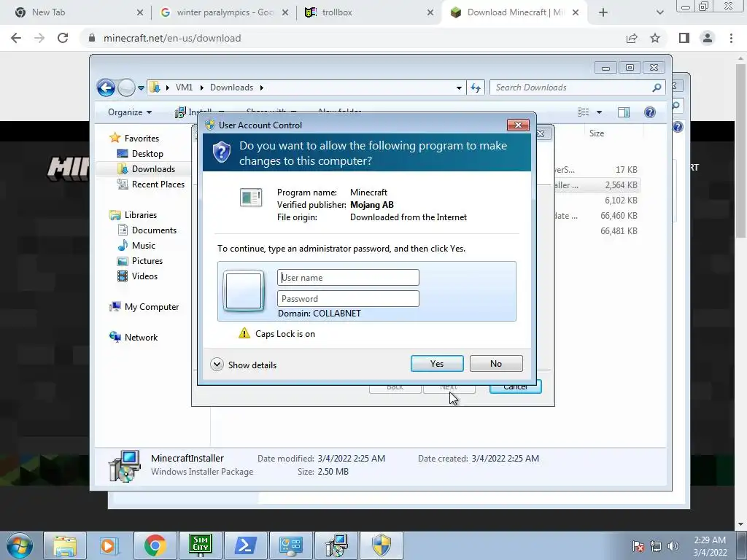Select Documents library
The height and width of the screenshot is (560, 747).
pos(154,230)
